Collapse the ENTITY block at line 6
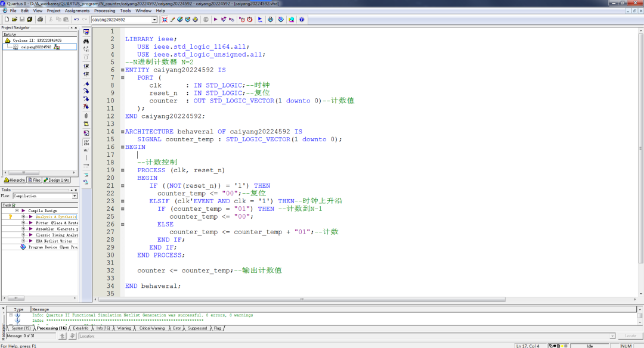Image resolution: width=644 pixels, height=348 pixels. tap(122, 70)
